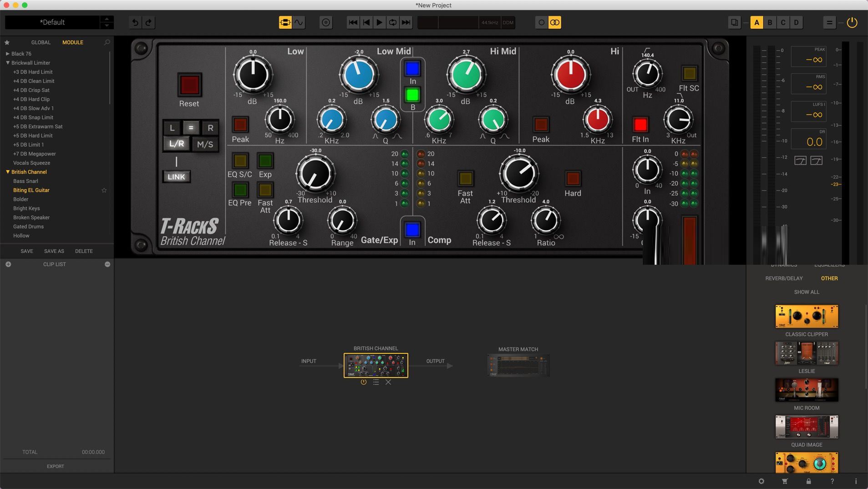
Task: Toggle EQ S/C button
Action: pos(240,160)
